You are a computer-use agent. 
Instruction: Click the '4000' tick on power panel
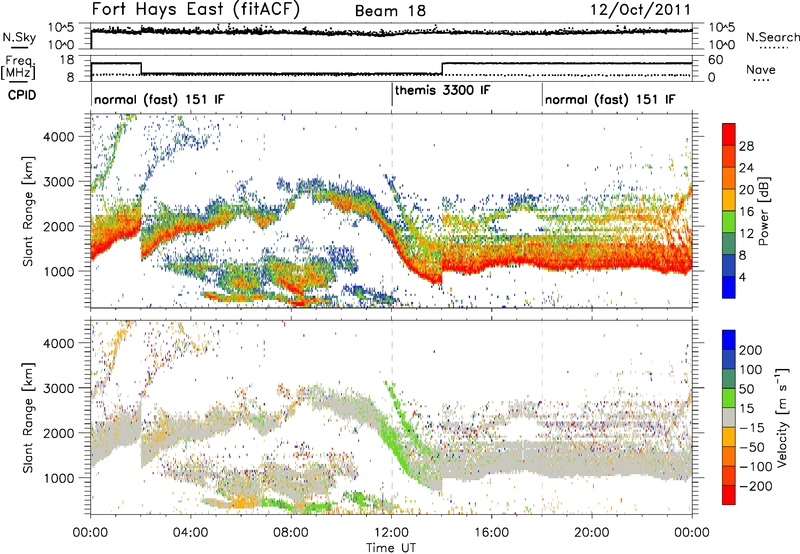click(x=59, y=137)
